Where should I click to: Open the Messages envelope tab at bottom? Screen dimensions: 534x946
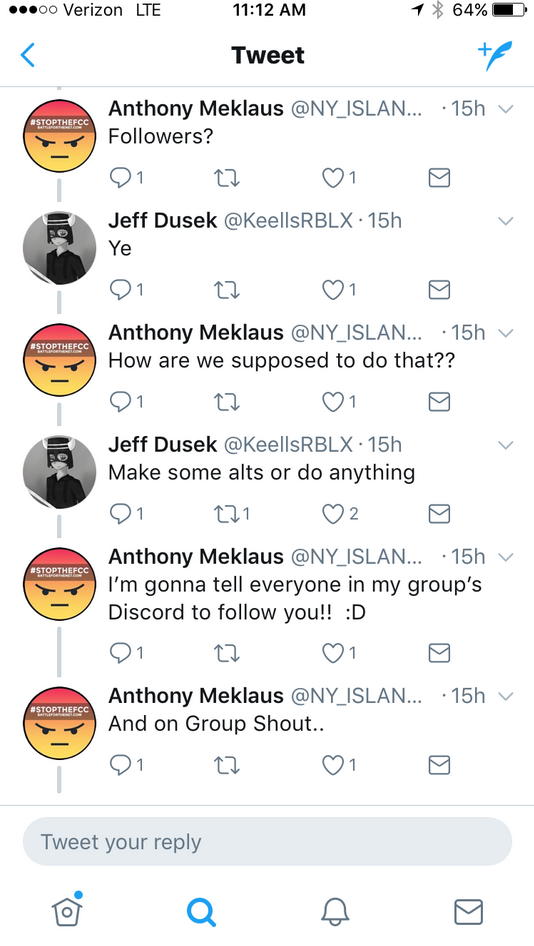(x=468, y=912)
